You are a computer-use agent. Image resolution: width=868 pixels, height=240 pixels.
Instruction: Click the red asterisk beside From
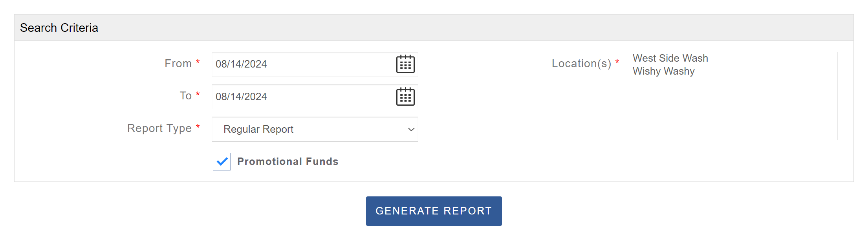pos(198,62)
